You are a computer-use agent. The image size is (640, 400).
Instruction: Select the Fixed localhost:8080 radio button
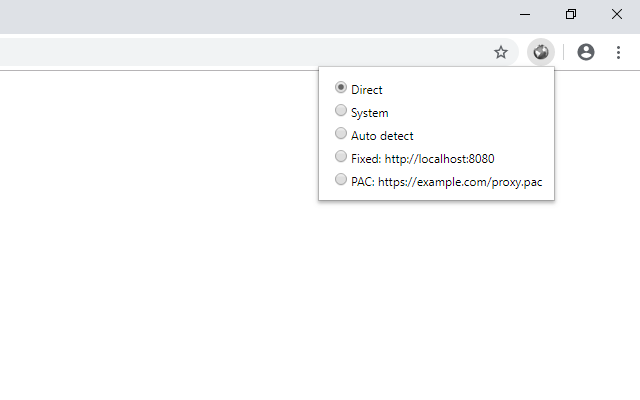tap(341, 156)
